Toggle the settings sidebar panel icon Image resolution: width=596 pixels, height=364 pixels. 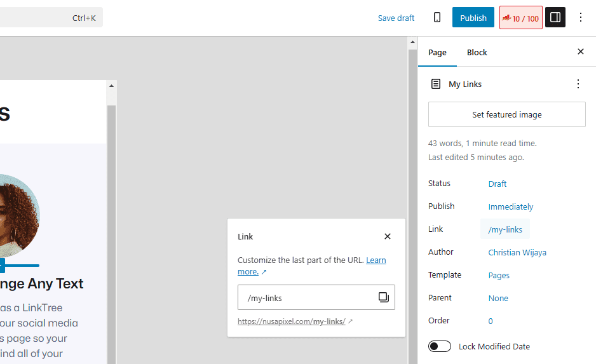click(555, 18)
